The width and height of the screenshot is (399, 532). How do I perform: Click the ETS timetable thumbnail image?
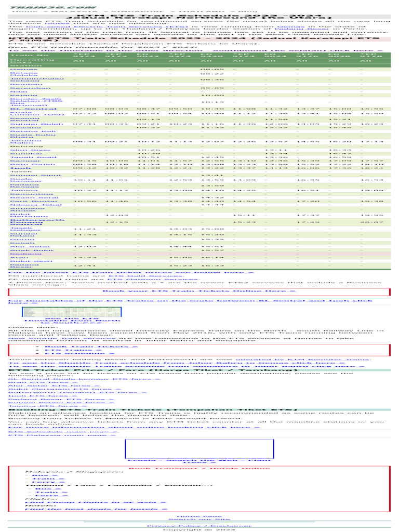(72, 312)
